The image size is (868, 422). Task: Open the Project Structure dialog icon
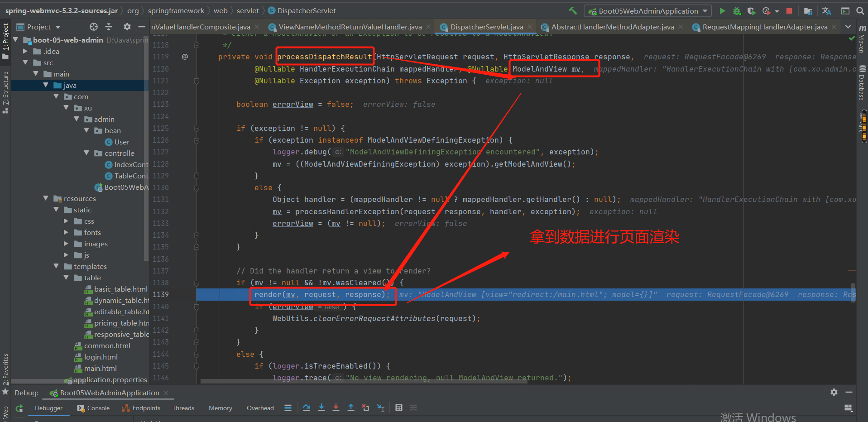[x=808, y=10]
